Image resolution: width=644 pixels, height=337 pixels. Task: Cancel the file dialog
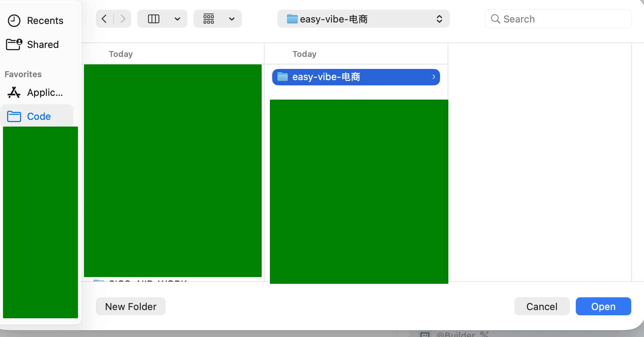click(x=542, y=306)
